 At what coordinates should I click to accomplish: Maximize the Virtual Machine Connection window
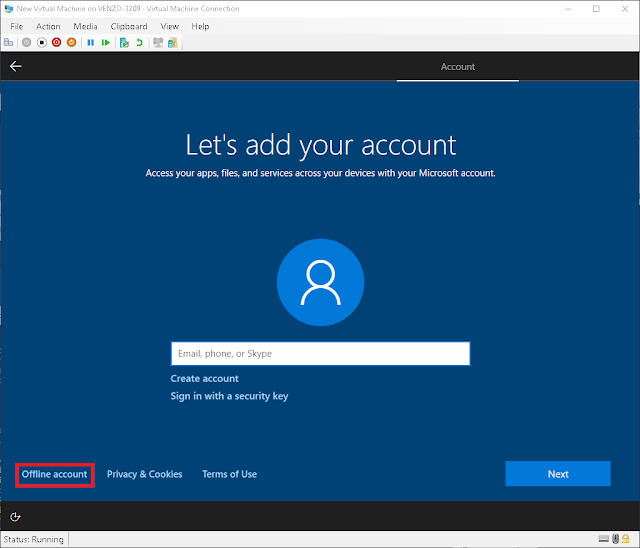(x=596, y=9)
